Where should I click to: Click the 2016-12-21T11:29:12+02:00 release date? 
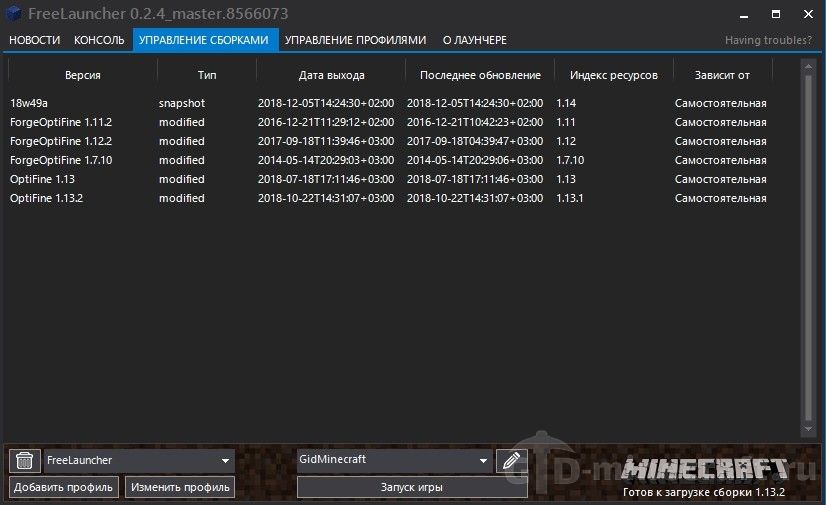[326, 122]
